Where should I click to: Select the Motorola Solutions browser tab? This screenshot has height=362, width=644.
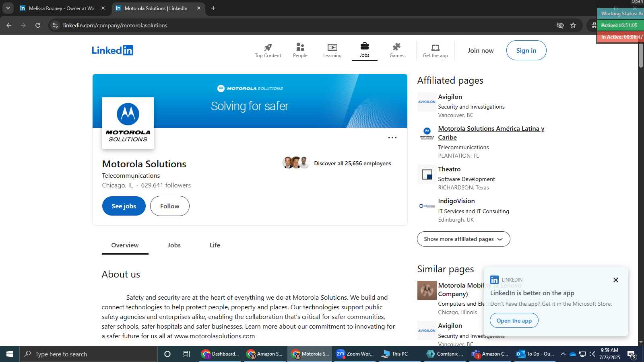point(158,8)
